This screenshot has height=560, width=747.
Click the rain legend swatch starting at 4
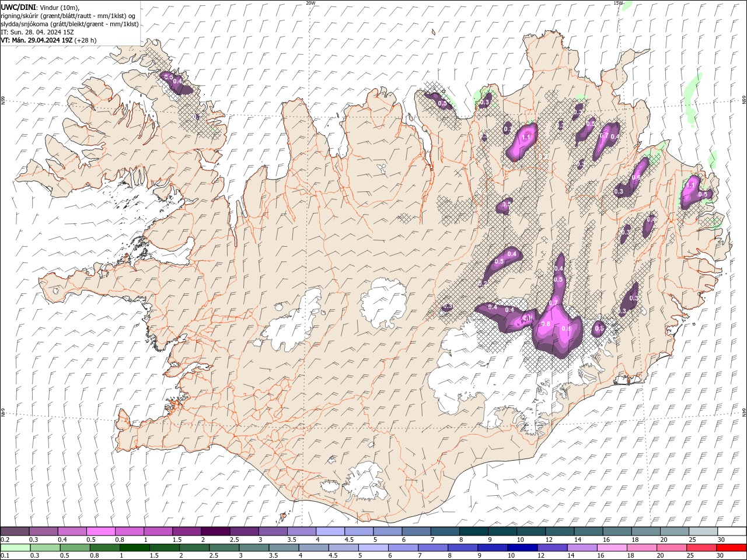pos(313,547)
